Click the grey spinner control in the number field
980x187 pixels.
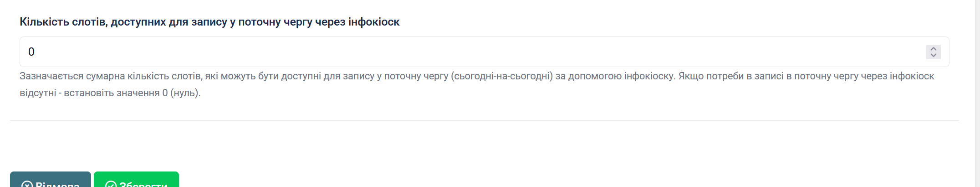click(933, 52)
